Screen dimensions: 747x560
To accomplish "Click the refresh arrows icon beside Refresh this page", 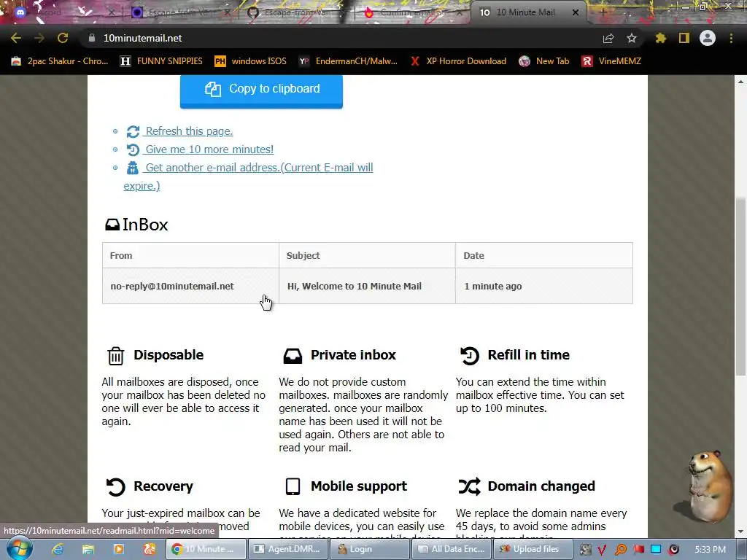I will point(133,131).
